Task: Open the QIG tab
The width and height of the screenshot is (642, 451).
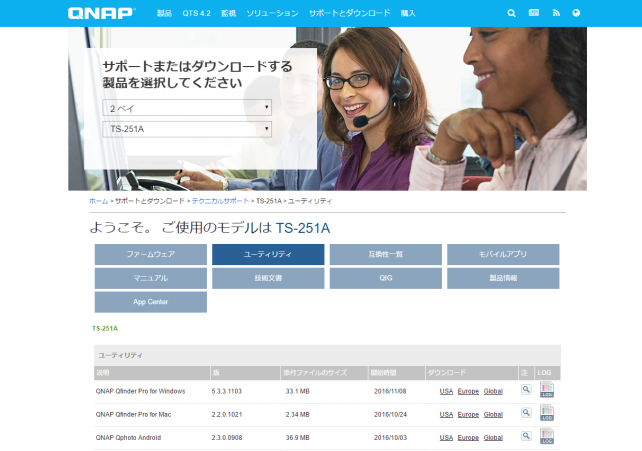Action: 386,278
